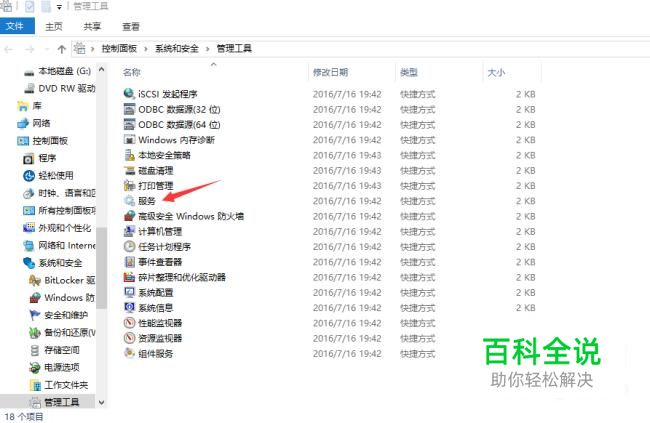Select 管理工具 in the sidebar
The height and width of the screenshot is (423, 650).
point(62,402)
